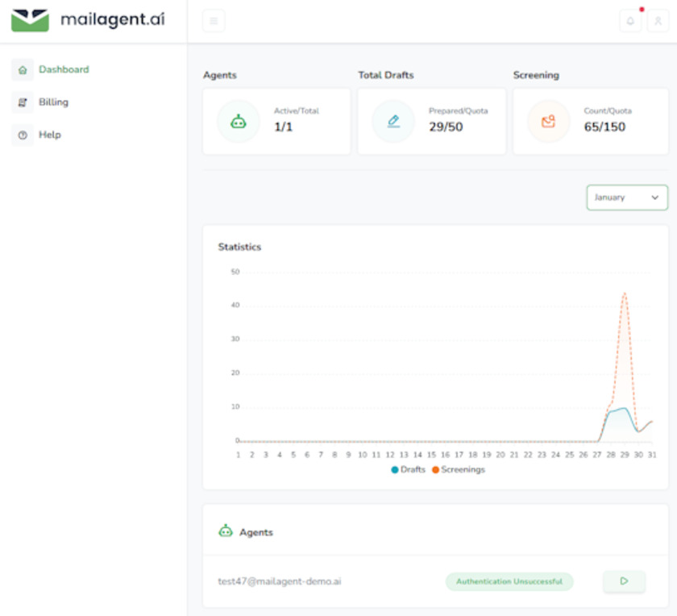Select test47@mailagent-demo.ai agent email
The width and height of the screenshot is (677, 616).
(279, 581)
